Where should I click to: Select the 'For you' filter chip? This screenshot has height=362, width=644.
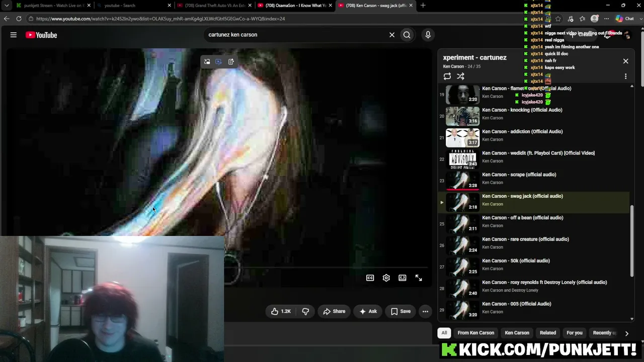[575, 333]
